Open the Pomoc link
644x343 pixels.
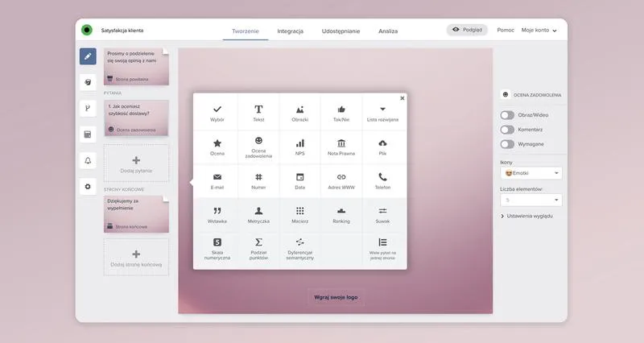(x=506, y=31)
